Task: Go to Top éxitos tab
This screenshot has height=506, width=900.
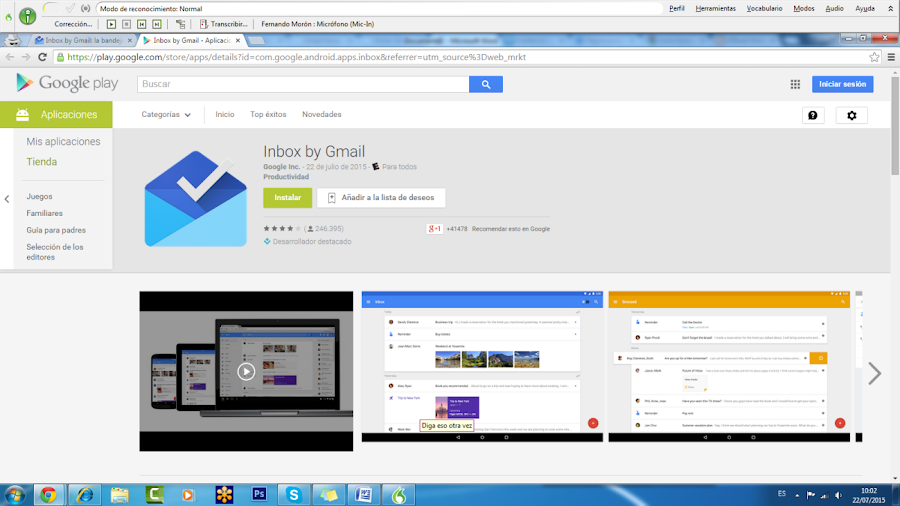Action: [268, 115]
